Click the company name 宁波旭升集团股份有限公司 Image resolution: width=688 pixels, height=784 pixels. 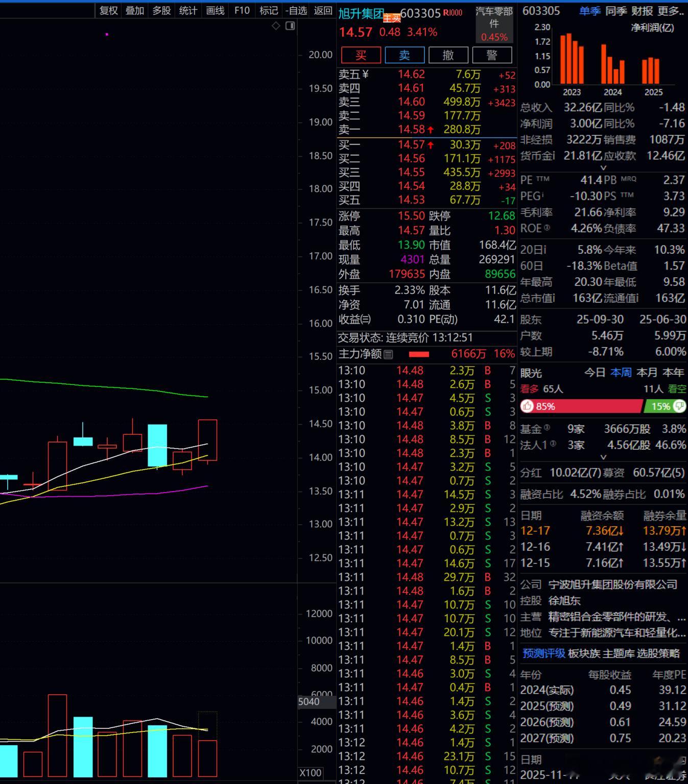pos(613,584)
